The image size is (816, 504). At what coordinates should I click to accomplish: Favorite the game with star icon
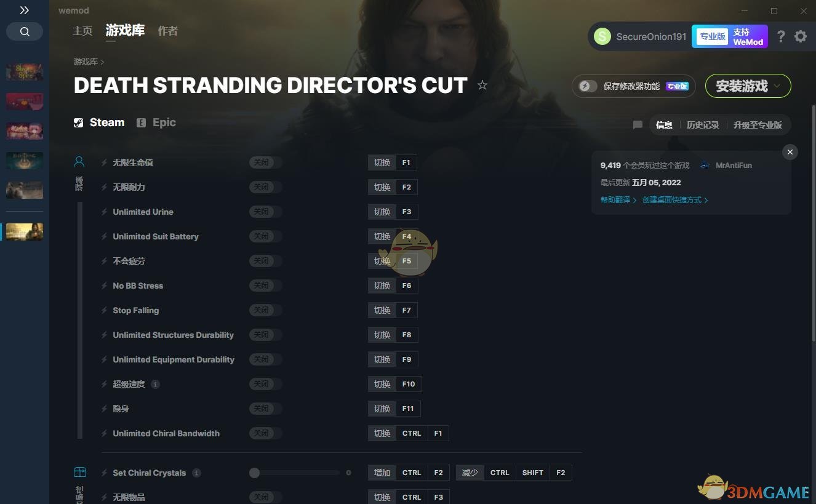(482, 85)
